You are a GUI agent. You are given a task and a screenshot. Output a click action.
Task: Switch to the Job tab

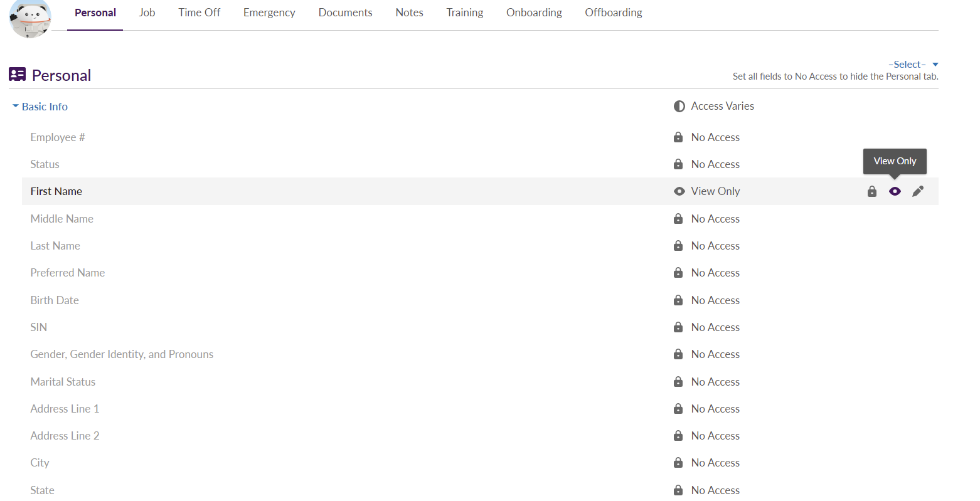click(x=147, y=13)
